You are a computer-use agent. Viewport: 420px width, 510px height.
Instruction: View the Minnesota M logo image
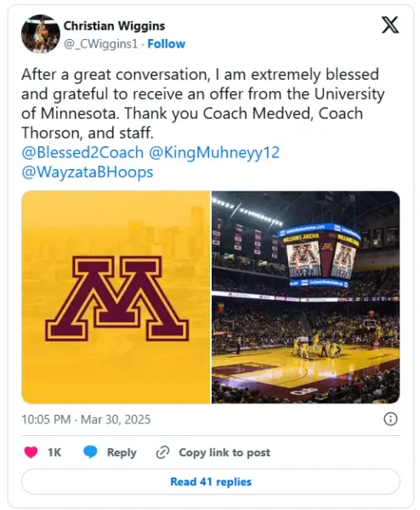coord(116,297)
